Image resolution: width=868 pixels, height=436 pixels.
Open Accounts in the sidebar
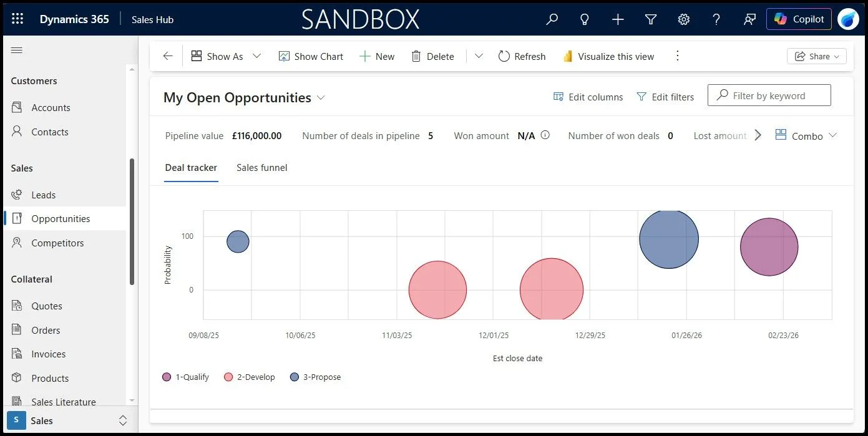(x=65, y=107)
